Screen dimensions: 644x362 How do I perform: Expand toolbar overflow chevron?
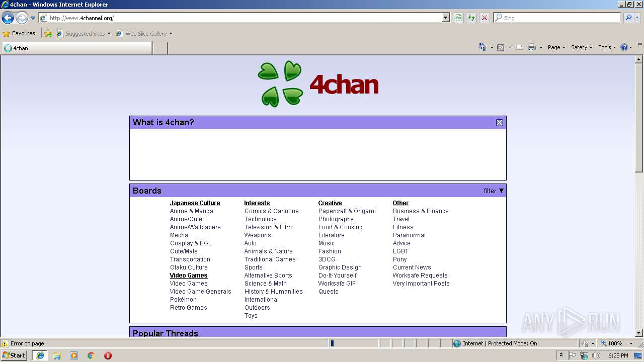[x=639, y=44]
